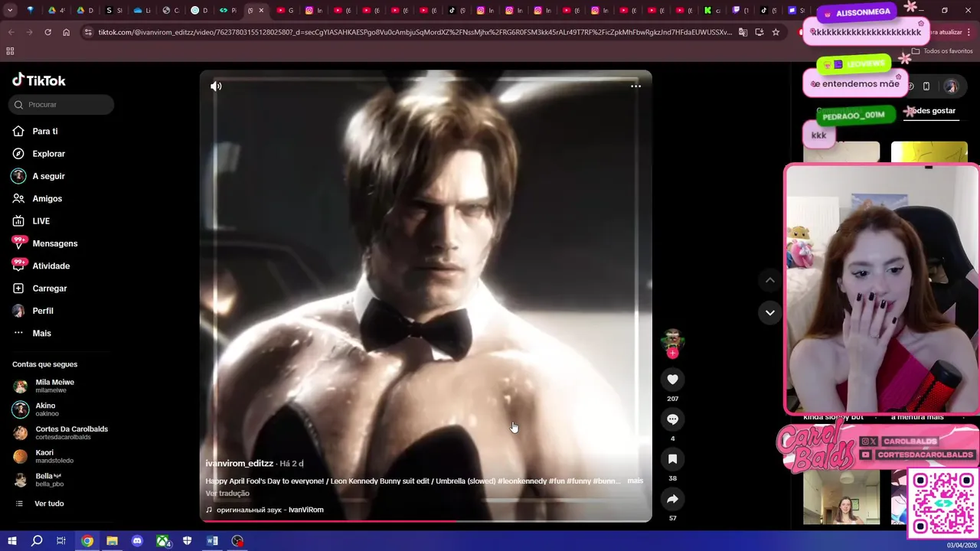Click the Procurar search field

61,104
